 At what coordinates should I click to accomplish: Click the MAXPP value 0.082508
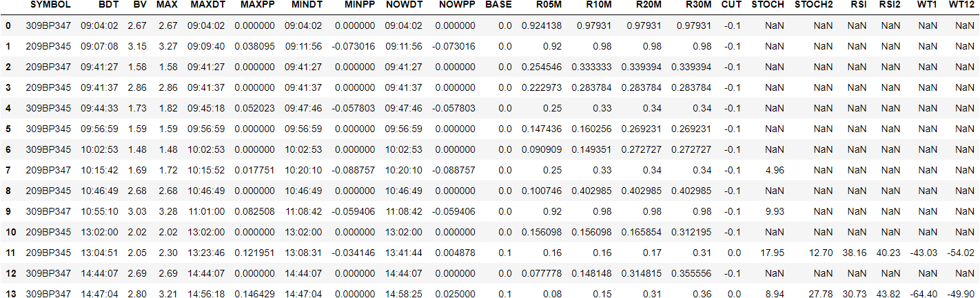pos(254,211)
